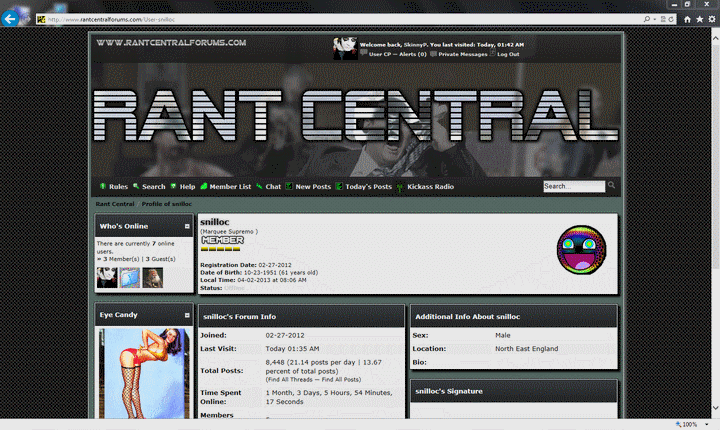Click snilloc's rainbow smiley avatar

[x=581, y=249]
